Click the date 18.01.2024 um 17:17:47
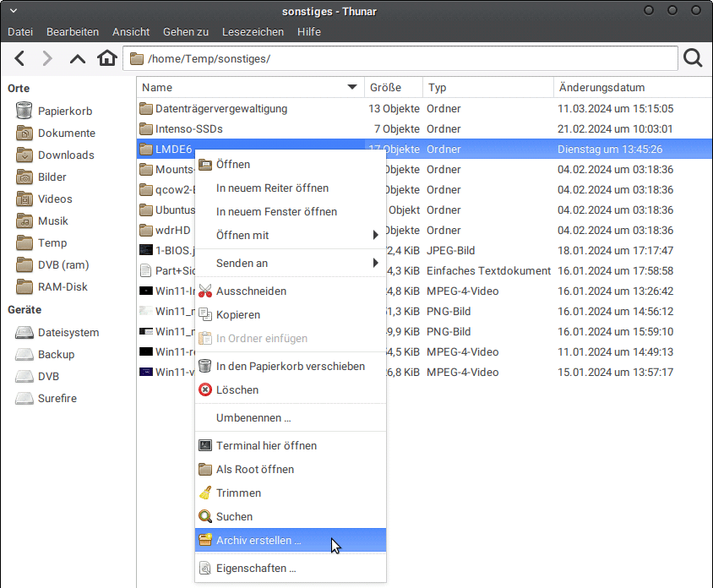Screen dimensions: 713x588 pyautogui.click(x=616, y=251)
